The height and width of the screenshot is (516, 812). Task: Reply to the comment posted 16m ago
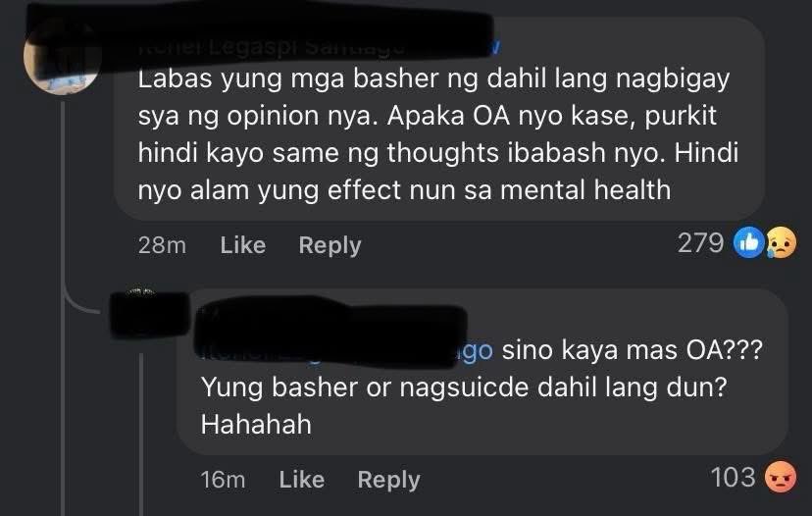[389, 480]
